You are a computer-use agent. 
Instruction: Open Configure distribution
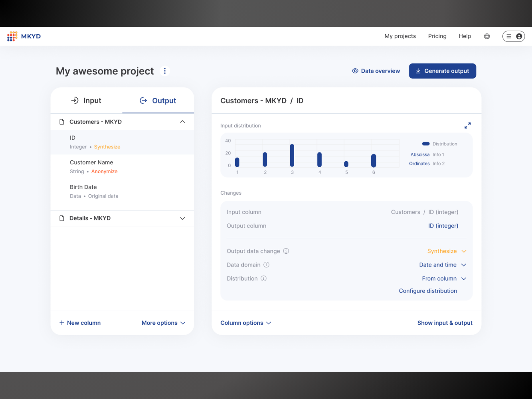[428, 290]
